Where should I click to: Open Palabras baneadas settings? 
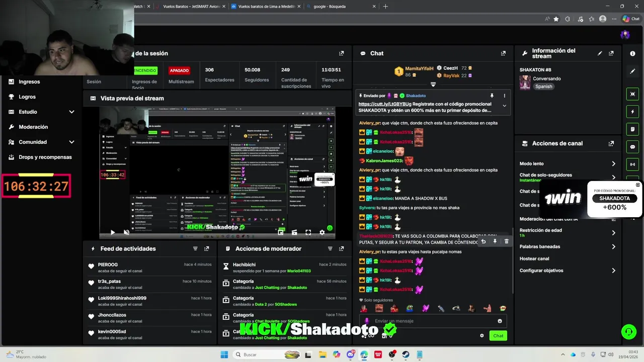coord(568,247)
